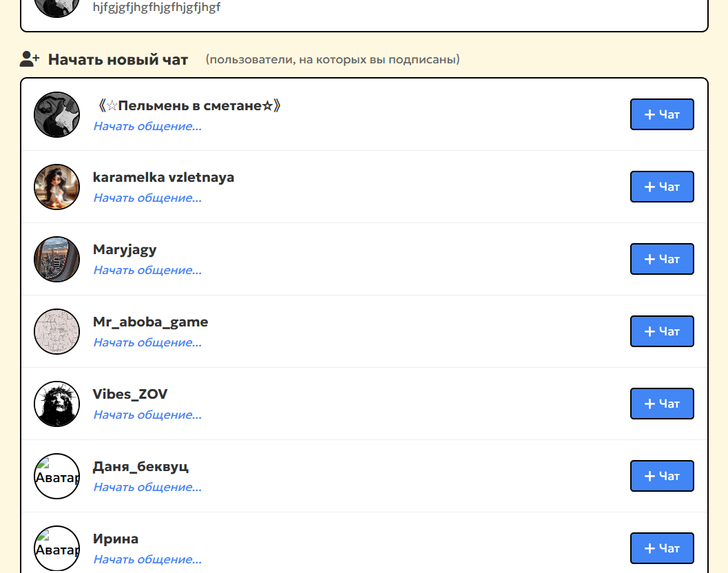Viewport: 728px width, 573px height.
Task: Click "+ Чат" next to karamelka vzletnaya
Action: pos(662,187)
